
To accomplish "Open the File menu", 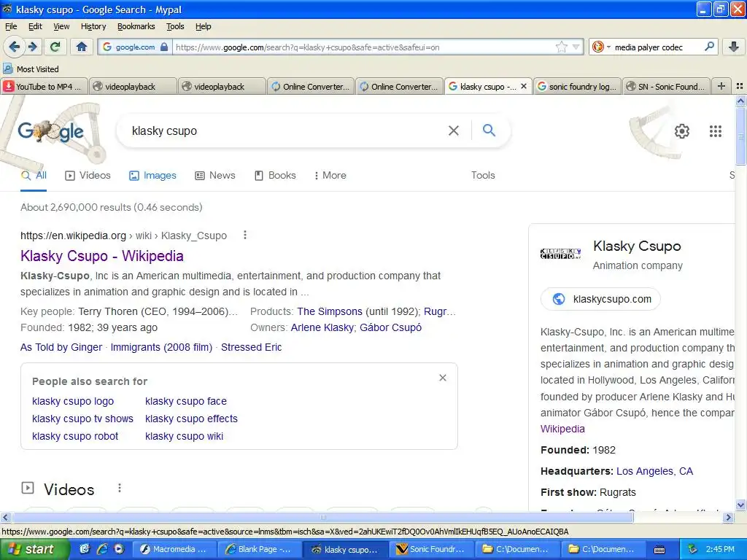I will (11, 26).
